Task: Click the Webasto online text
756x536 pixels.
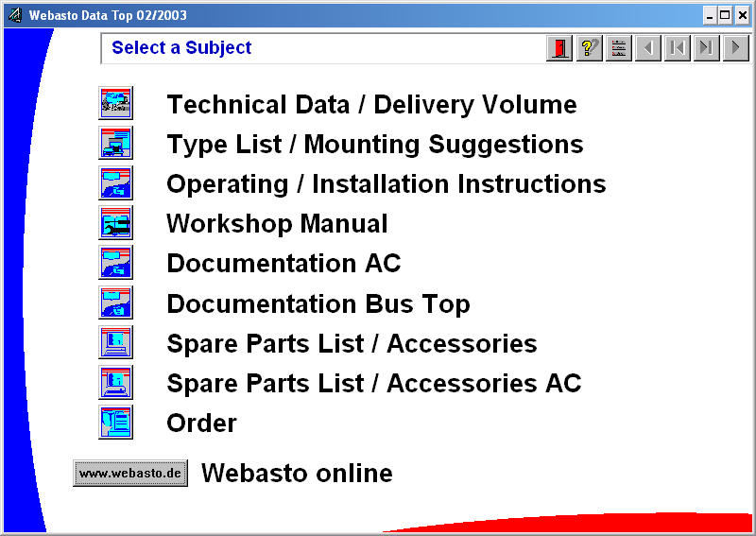Action: click(297, 473)
